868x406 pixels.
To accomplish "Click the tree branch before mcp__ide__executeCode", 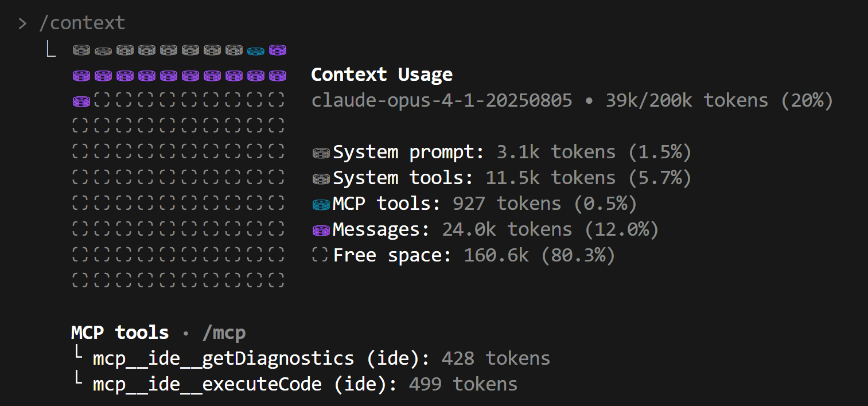I will point(79,382).
